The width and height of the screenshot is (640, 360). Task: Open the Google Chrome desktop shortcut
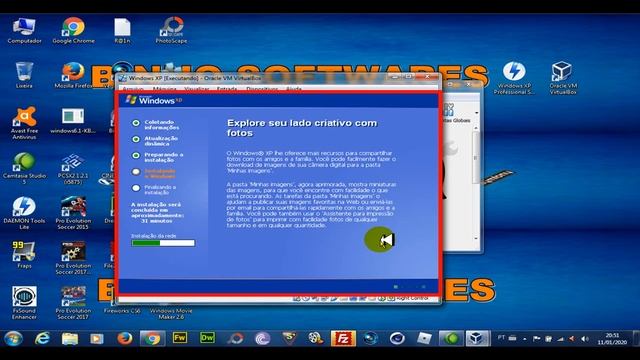(73, 31)
